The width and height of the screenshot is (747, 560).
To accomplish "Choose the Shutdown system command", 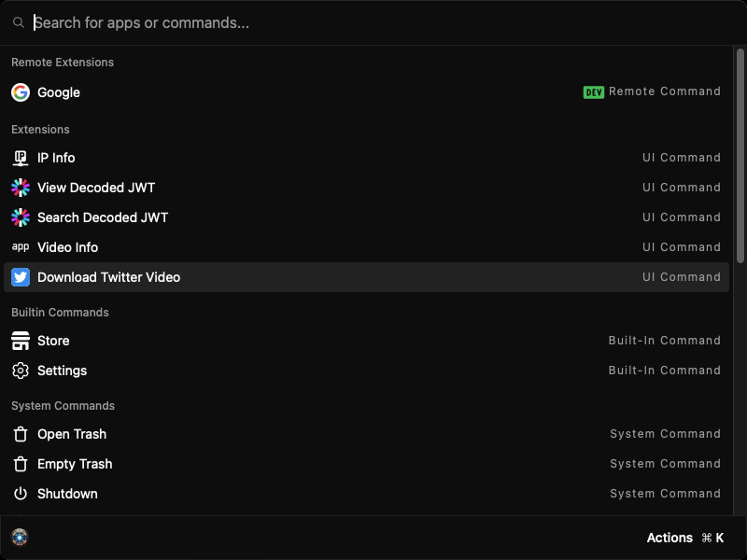I will click(x=67, y=494).
